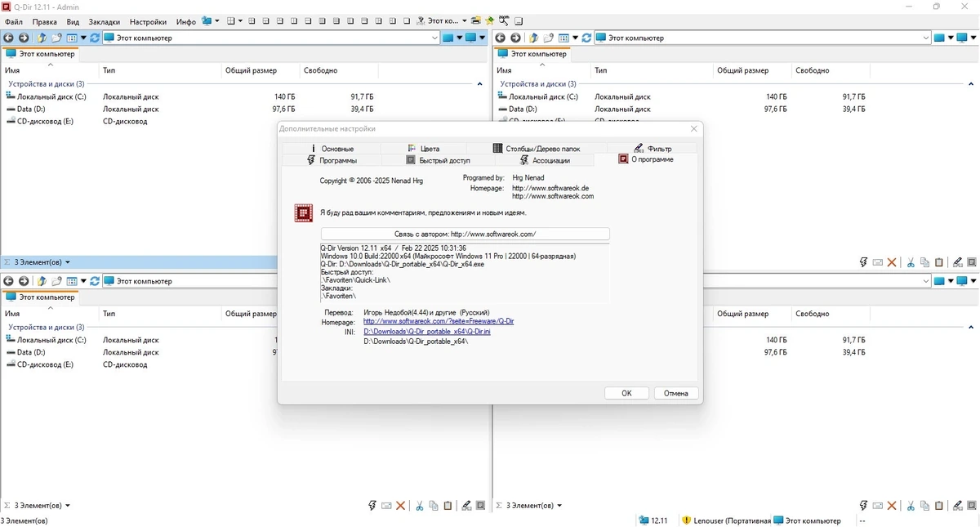Select Локальный диск (C:) in the top-left pane
980x527 pixels.
tap(47, 96)
